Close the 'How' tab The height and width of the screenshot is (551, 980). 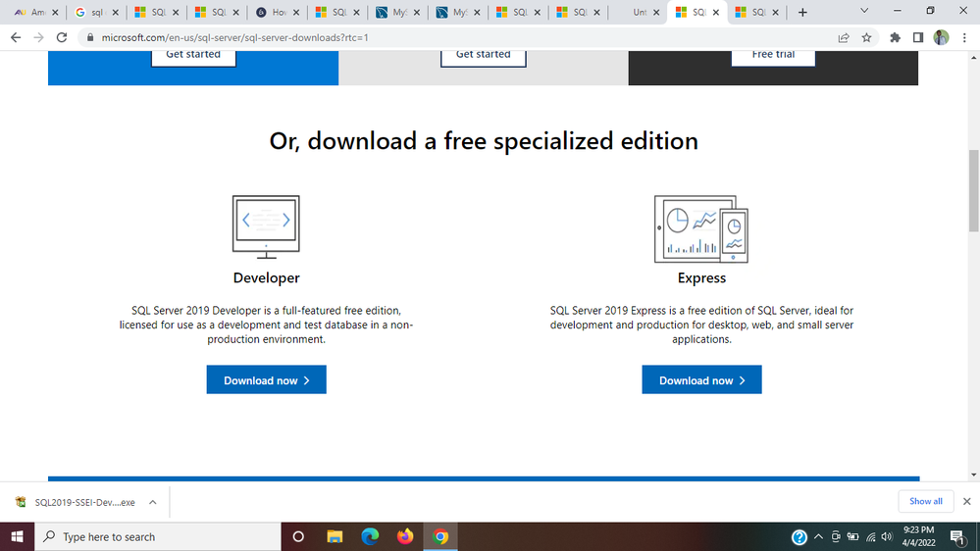tap(295, 12)
